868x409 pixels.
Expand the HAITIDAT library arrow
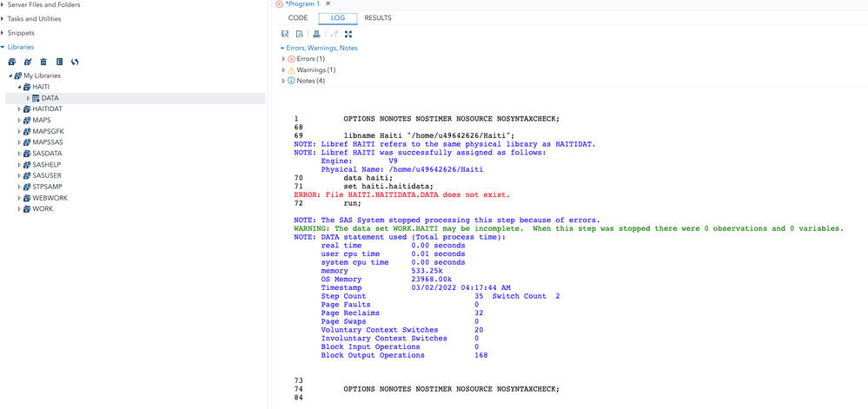19,109
